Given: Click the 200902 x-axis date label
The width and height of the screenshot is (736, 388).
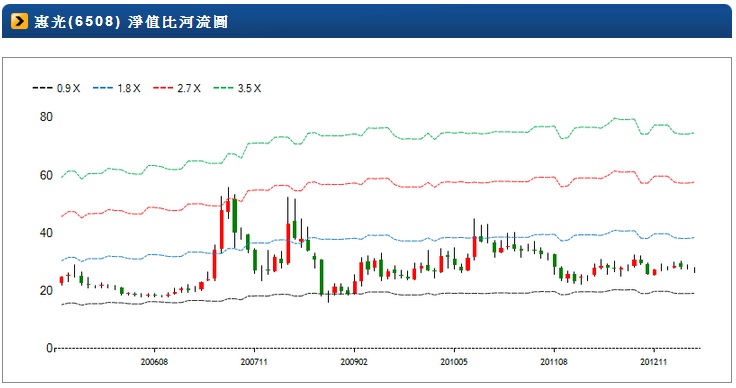Looking at the screenshot, I should (x=354, y=362).
